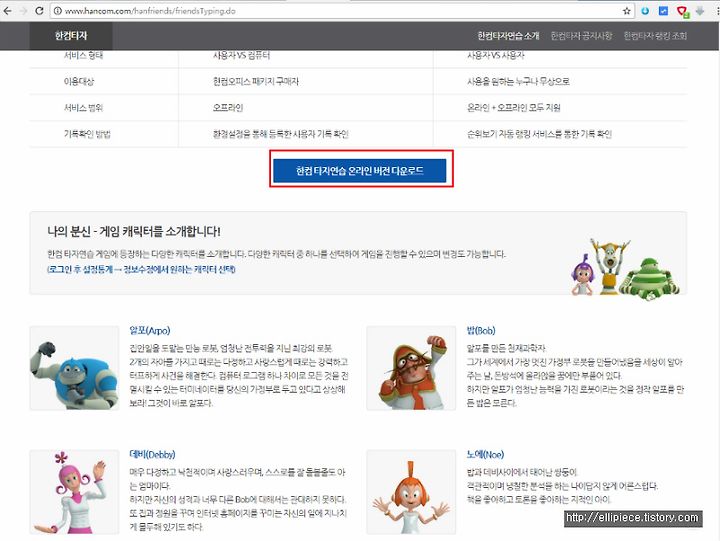The width and height of the screenshot is (720, 541).
Task: Click the 오프라인 table cell
Action: pyautogui.click(x=228, y=108)
